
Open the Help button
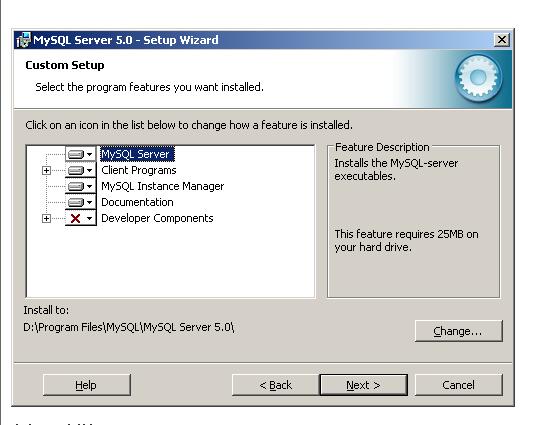[87, 385]
